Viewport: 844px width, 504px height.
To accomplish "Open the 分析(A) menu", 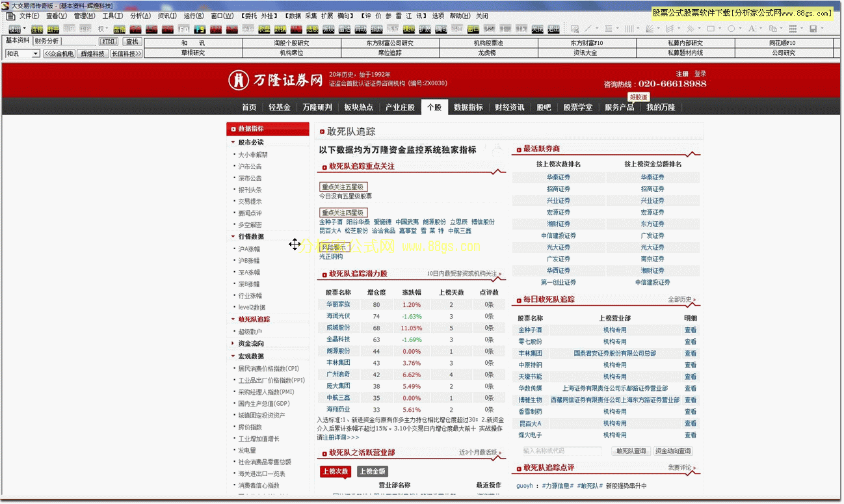I will tap(140, 16).
